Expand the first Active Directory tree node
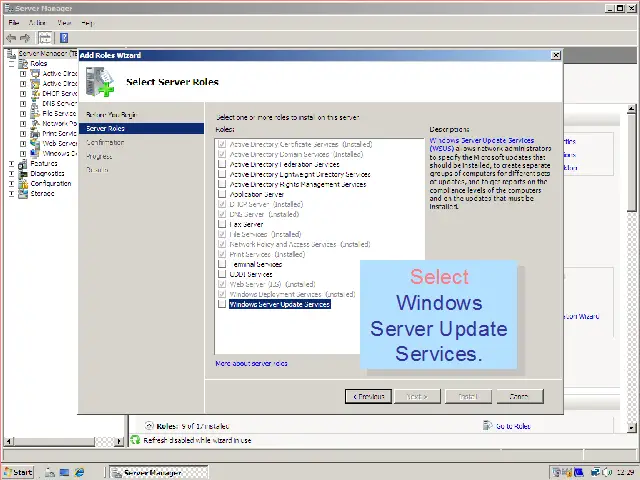Screen dimensions: 640x480 [x=23, y=73]
